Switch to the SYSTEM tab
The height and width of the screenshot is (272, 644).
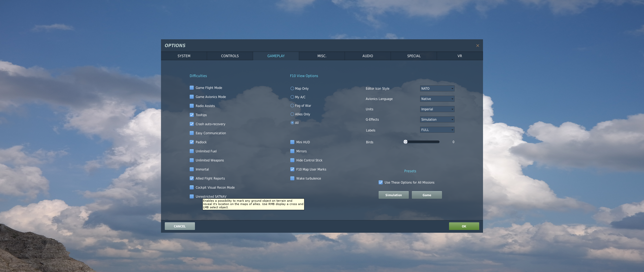tap(184, 56)
